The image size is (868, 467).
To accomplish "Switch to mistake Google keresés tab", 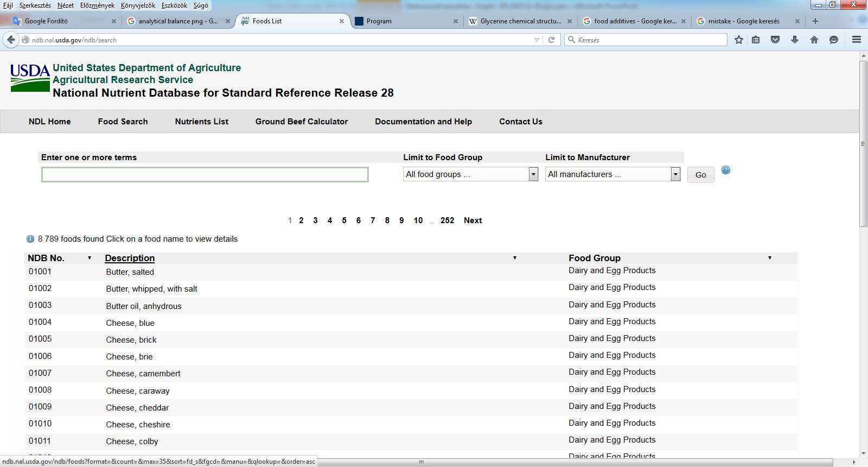I will (748, 21).
